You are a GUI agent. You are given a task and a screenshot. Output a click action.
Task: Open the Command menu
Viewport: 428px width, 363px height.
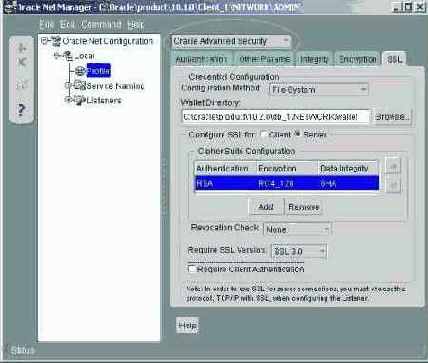pos(101,24)
